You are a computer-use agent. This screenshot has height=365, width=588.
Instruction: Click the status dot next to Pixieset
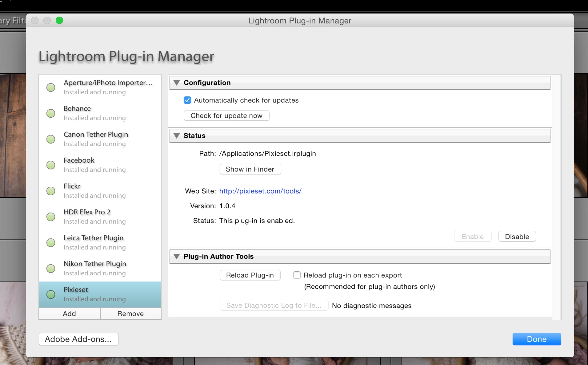(x=51, y=294)
